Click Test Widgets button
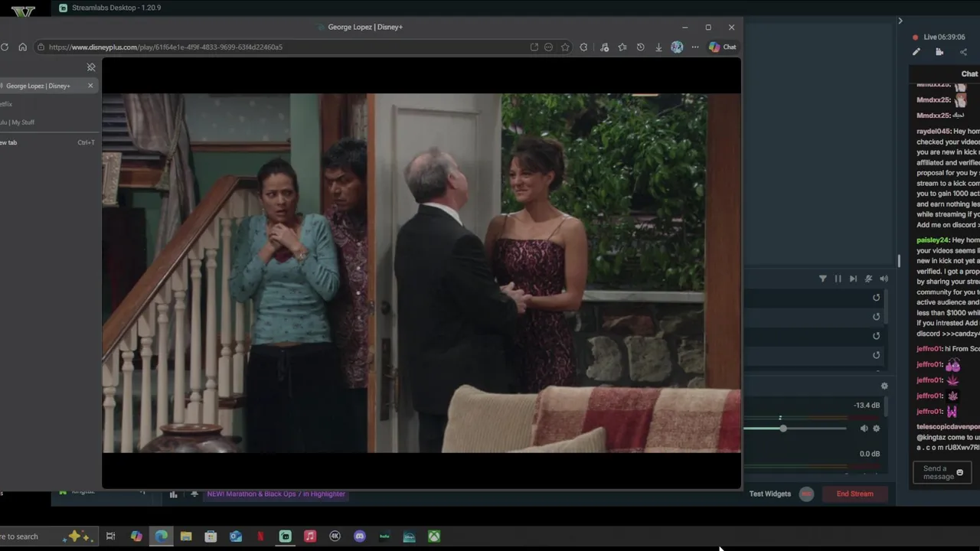The image size is (980, 551). (770, 494)
